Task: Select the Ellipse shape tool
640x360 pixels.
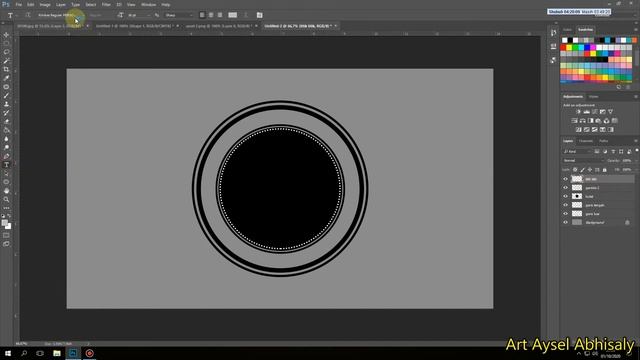Action: coord(6,182)
